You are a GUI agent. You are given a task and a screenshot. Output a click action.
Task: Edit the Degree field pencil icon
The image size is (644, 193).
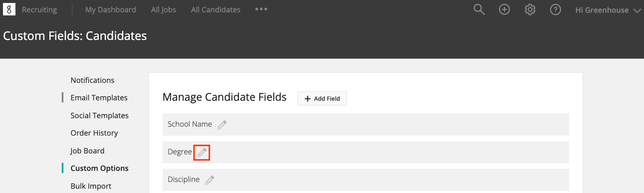202,152
